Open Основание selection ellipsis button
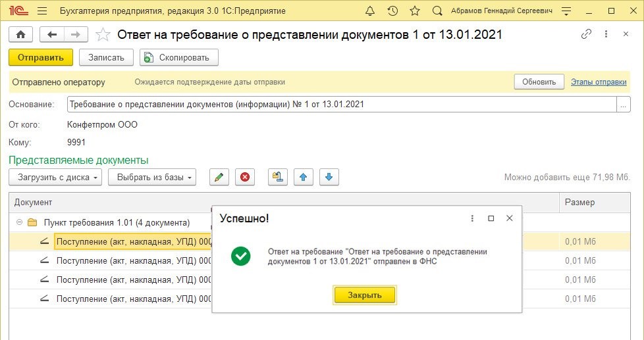This screenshot has height=340, width=644. (x=624, y=104)
